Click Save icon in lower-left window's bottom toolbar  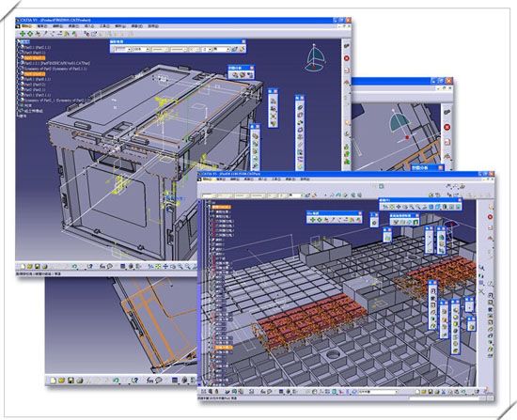[x=70, y=381]
